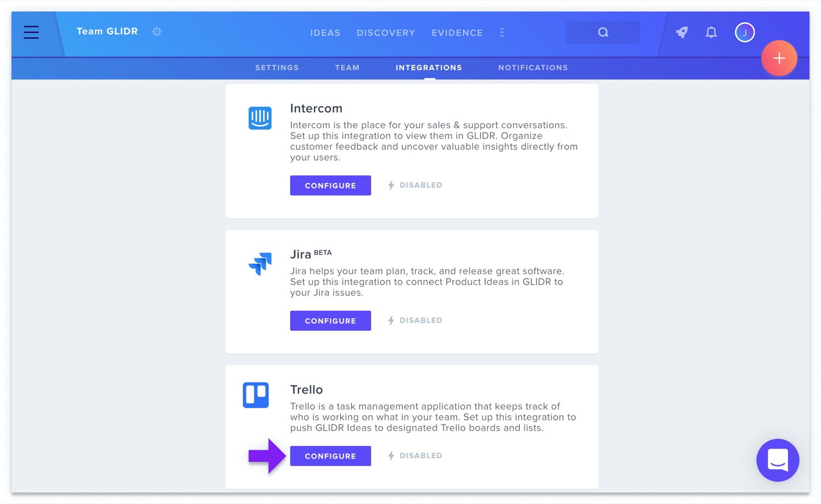821x504 pixels.
Task: Go to the Discovery section
Action: [386, 33]
